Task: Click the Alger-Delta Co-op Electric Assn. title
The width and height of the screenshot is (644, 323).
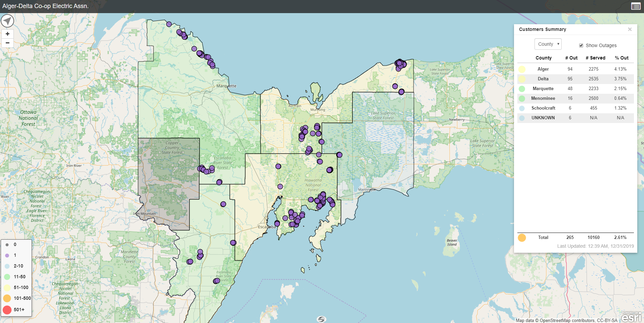Action: 45,6
